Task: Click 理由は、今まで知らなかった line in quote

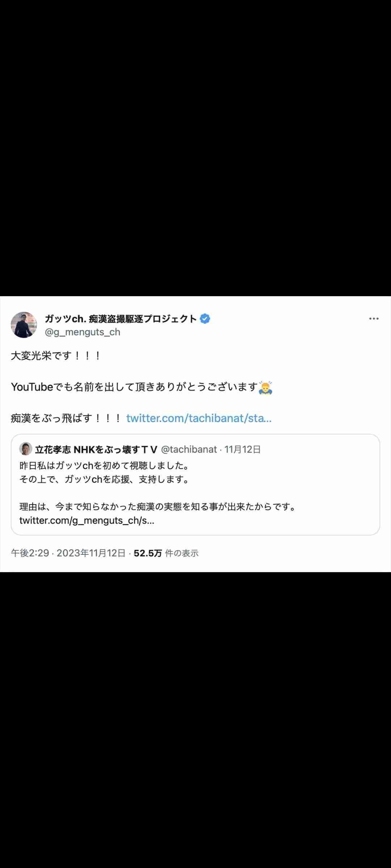Action: click(x=158, y=507)
